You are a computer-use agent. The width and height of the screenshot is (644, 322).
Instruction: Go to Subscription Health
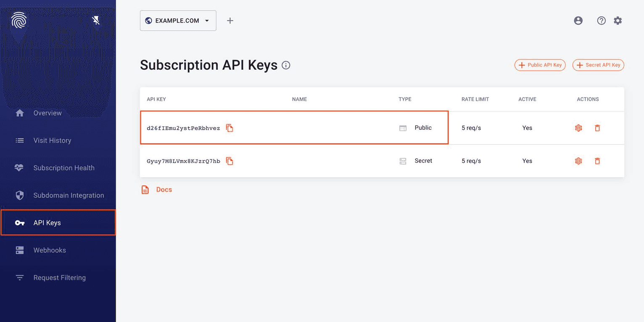click(x=64, y=168)
